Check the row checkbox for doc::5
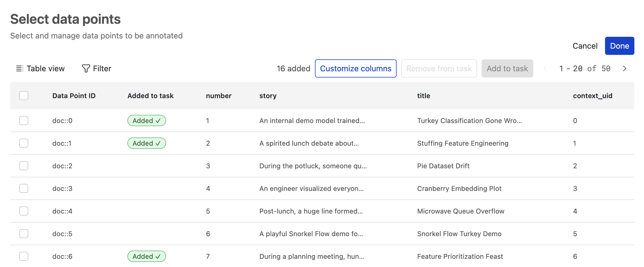Screen dimensions: 644x267 [24, 234]
